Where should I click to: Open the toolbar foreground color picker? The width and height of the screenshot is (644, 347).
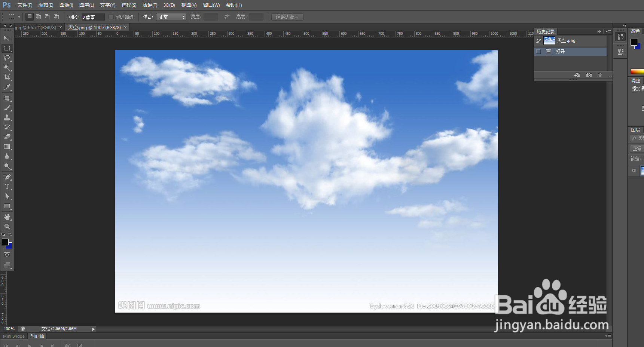pos(5,242)
